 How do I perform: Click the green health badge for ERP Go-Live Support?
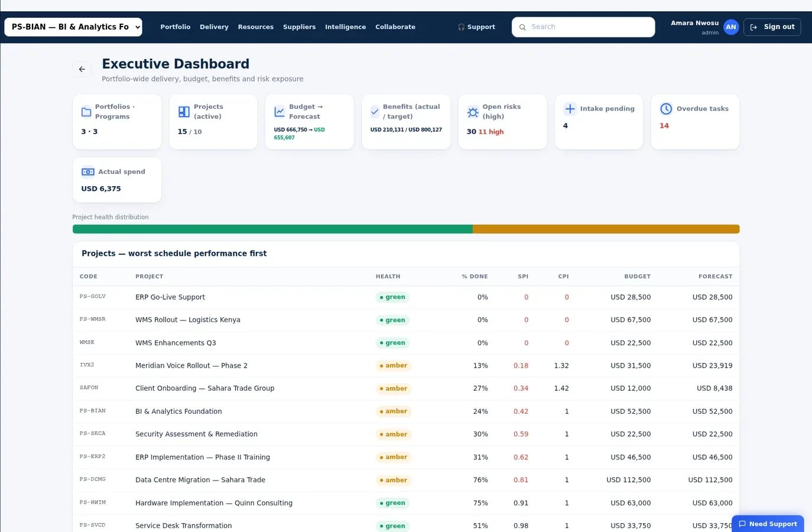[x=392, y=297]
